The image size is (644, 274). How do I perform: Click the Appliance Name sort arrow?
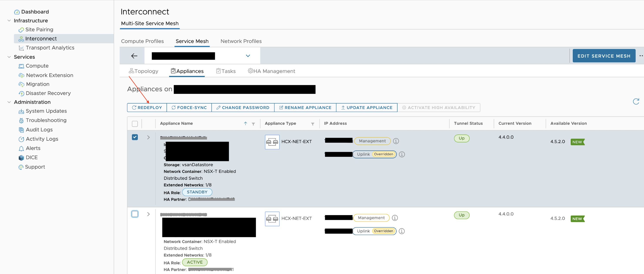click(245, 124)
